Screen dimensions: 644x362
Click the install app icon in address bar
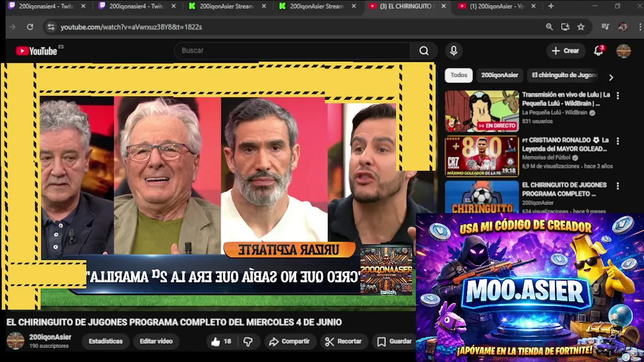point(565,27)
